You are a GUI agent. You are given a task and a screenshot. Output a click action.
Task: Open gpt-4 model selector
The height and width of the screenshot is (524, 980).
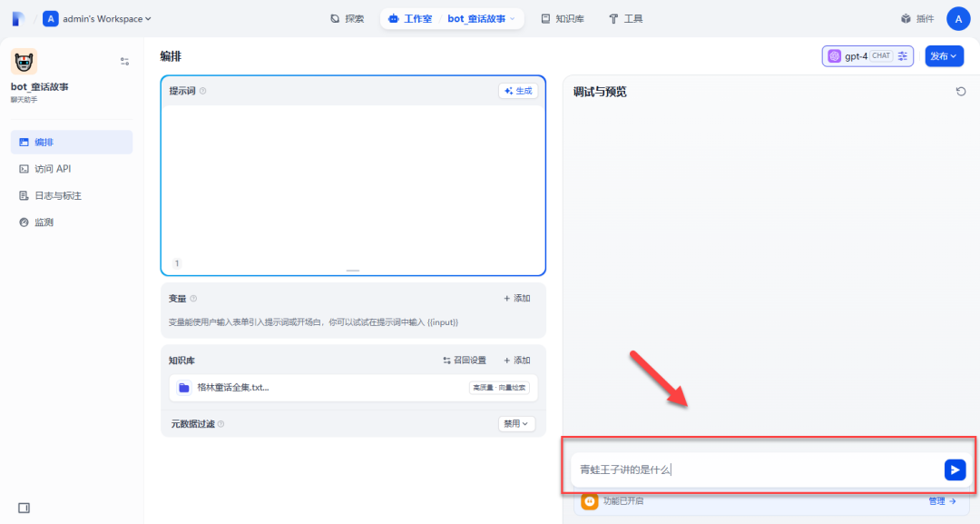point(867,56)
